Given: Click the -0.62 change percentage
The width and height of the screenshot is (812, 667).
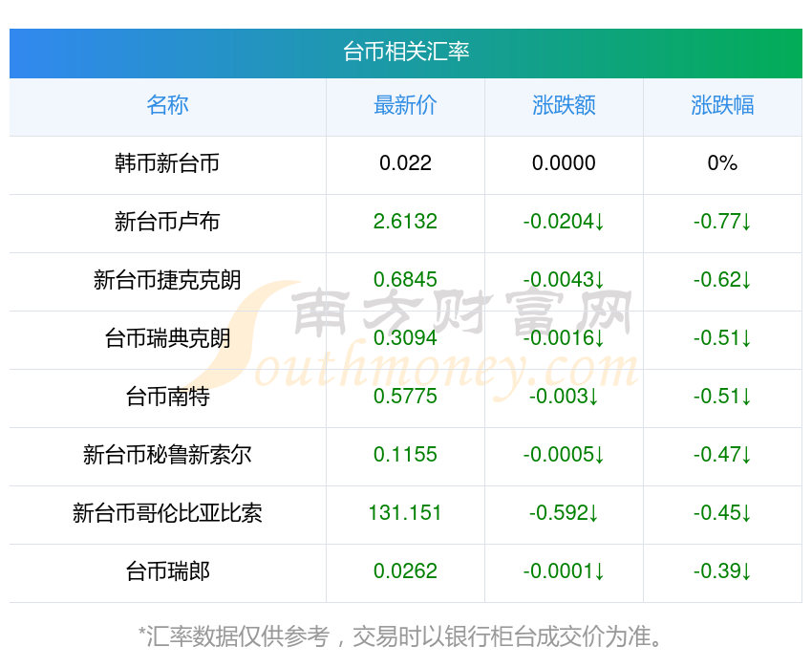Looking at the screenshot, I should click(722, 280).
